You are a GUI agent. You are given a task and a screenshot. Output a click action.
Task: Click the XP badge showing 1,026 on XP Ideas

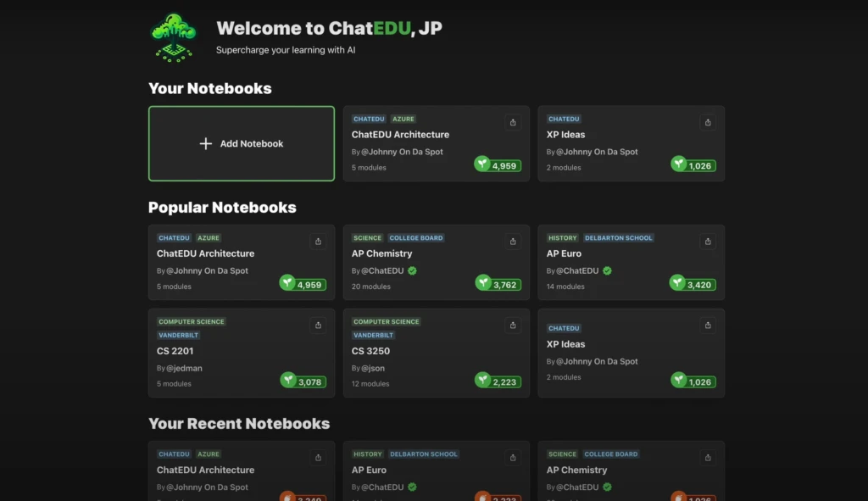coord(693,165)
